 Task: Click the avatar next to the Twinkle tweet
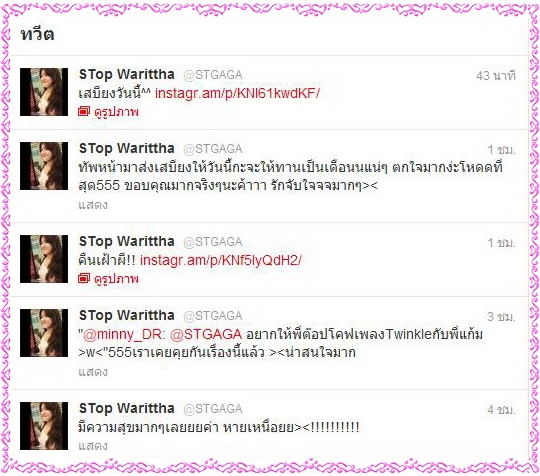click(44, 333)
